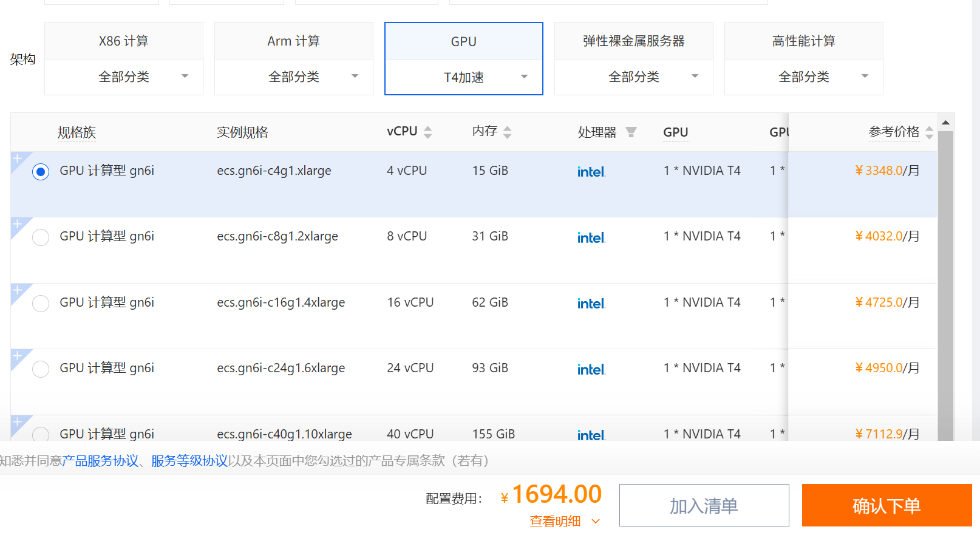Click the plus corner icon on ecs.gn6i-c24g1.6xlarge row
Viewport: 980px width, 538px height.
click(18, 356)
